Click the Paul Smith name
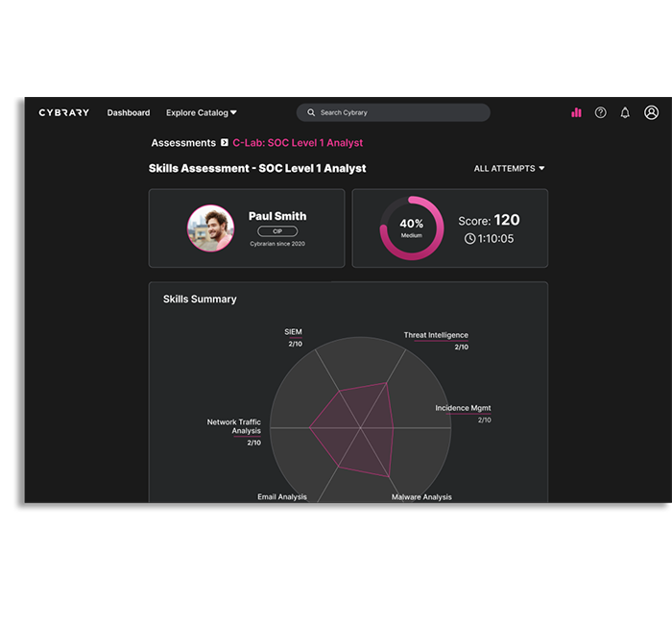This screenshot has height=624, width=672. (277, 216)
